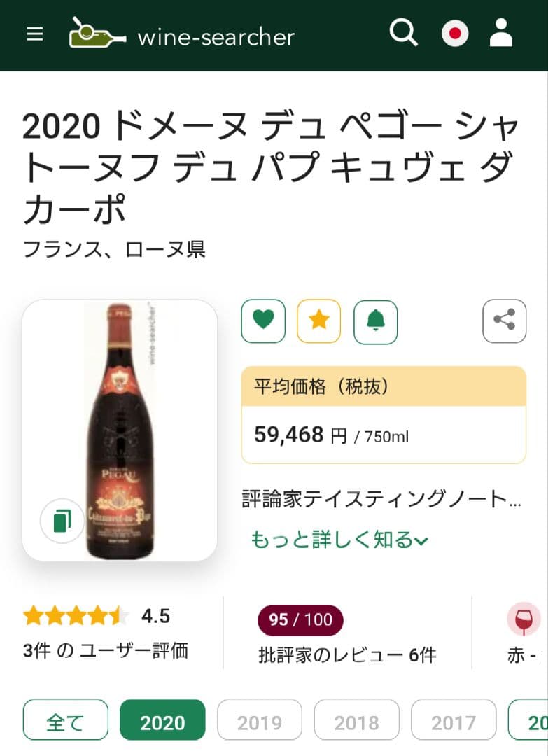Click the dark red 95/100 critic score badge

pyautogui.click(x=301, y=620)
